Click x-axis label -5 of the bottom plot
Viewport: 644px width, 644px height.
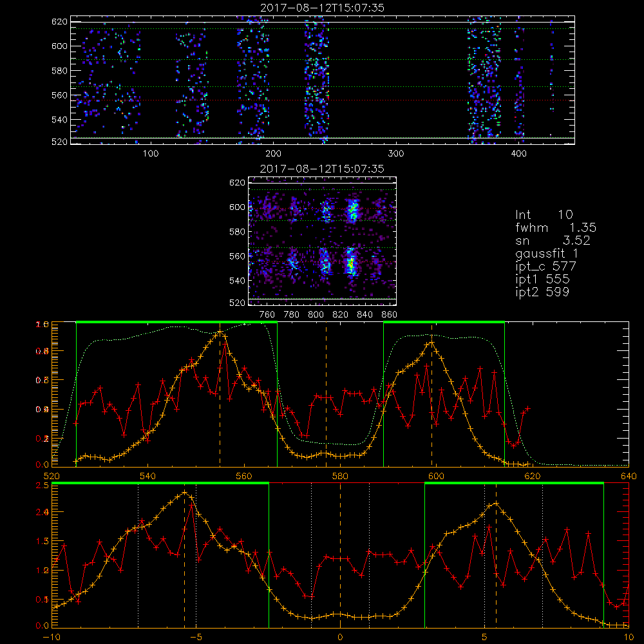196,638
